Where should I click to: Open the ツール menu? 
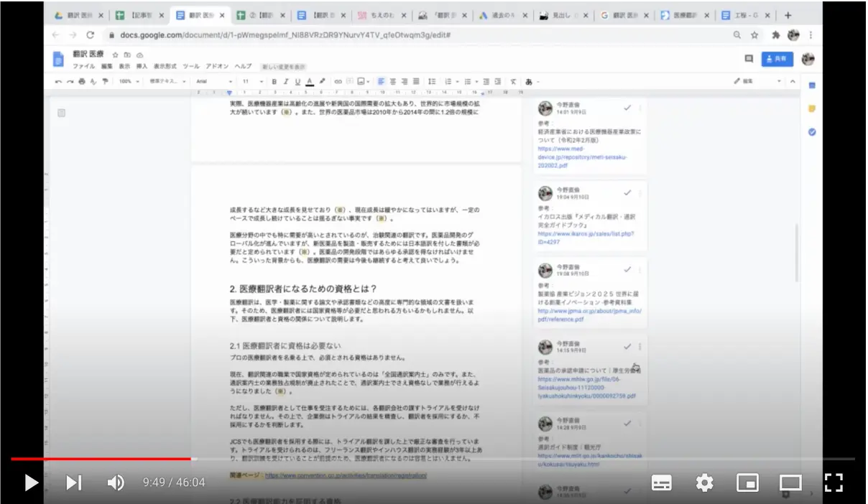(x=191, y=66)
